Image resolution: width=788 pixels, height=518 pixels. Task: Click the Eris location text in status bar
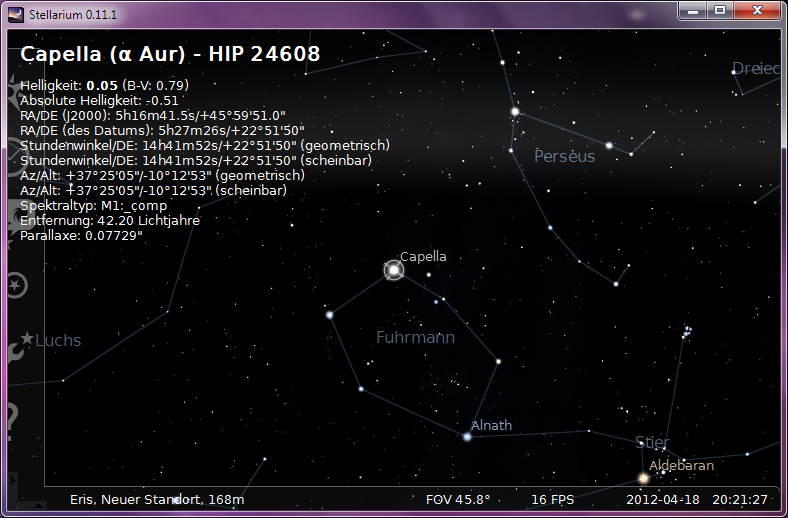(x=157, y=499)
